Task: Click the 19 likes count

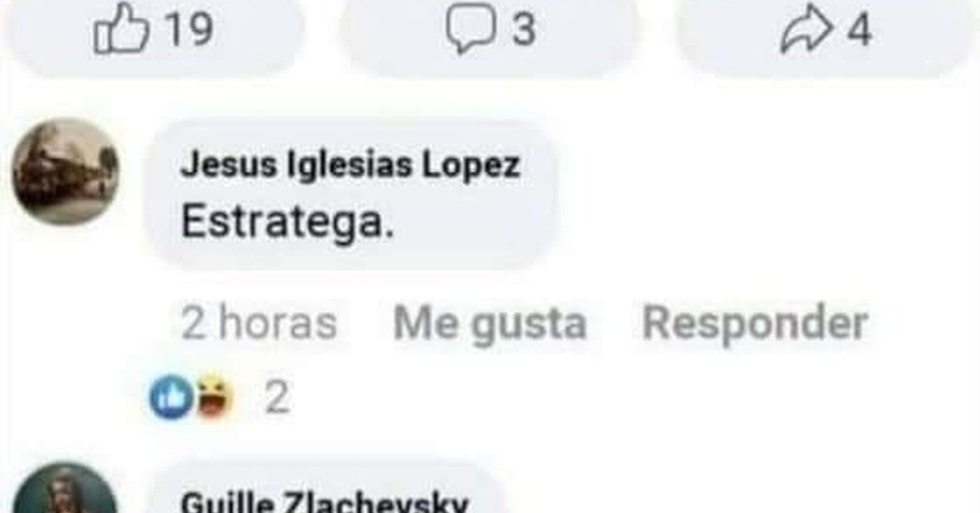Action: coord(190,28)
